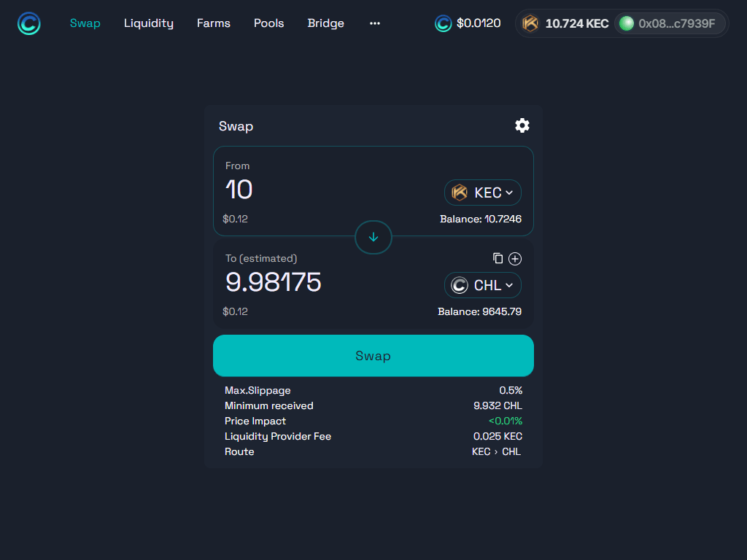This screenshot has height=560, width=747.
Task: Open the CHL token selector dropdown
Action: [483, 285]
